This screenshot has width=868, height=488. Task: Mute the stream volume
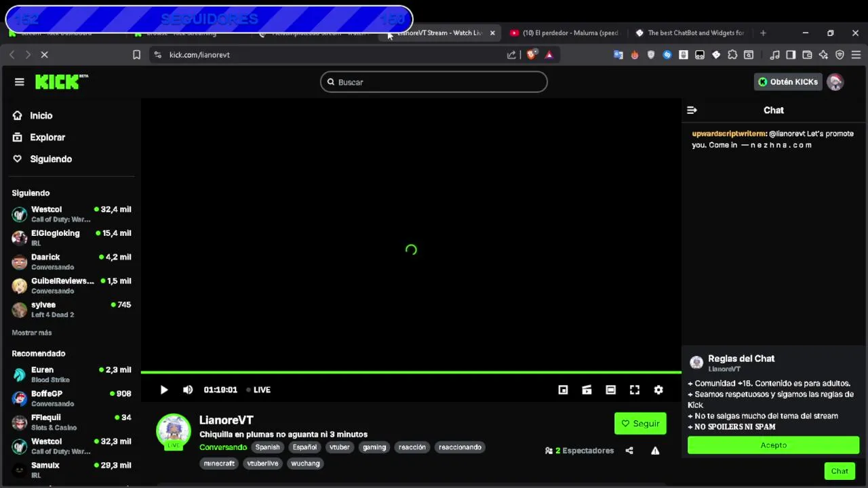point(188,390)
